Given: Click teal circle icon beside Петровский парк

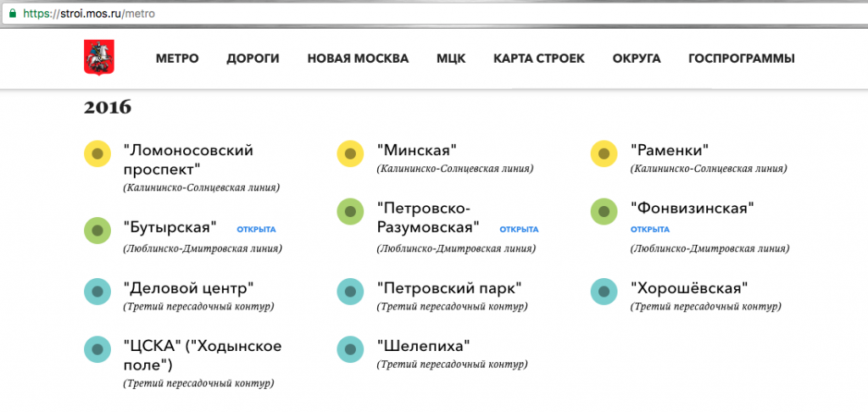Looking at the screenshot, I should coord(350,292).
